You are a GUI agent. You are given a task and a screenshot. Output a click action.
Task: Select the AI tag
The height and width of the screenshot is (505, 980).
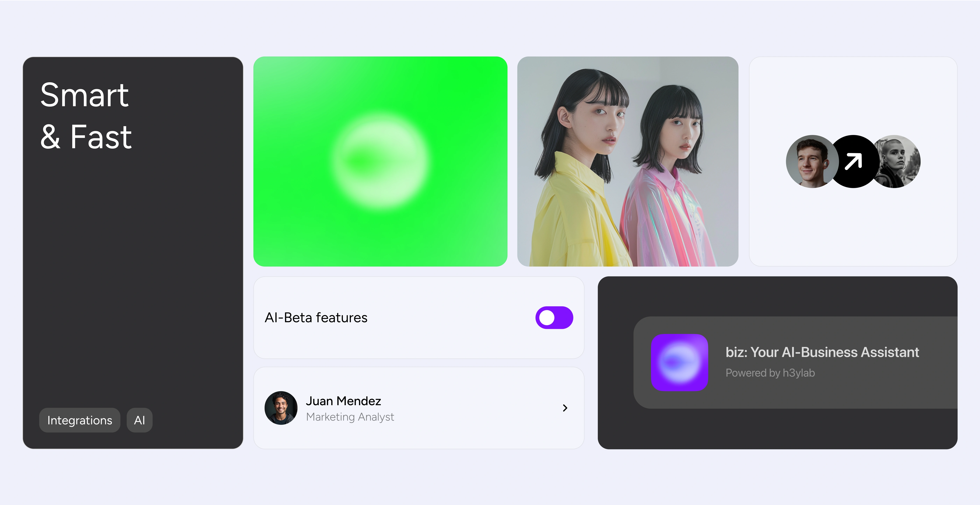[139, 420]
